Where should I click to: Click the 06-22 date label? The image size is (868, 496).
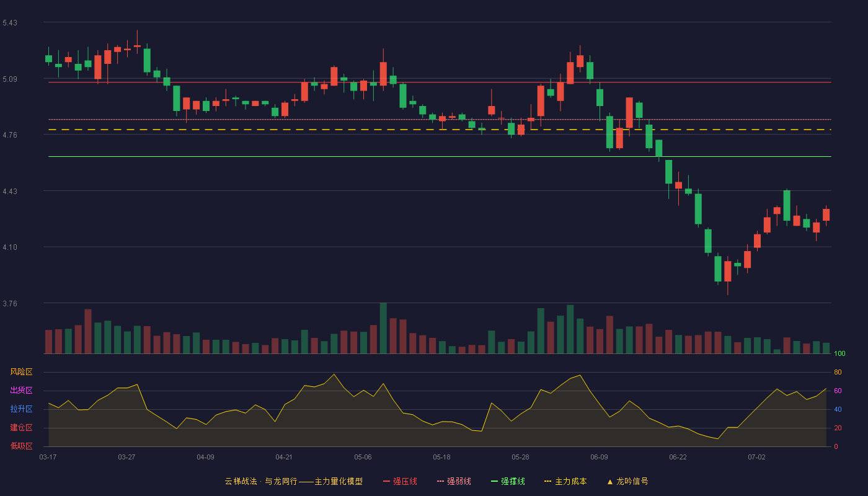pyautogui.click(x=678, y=457)
